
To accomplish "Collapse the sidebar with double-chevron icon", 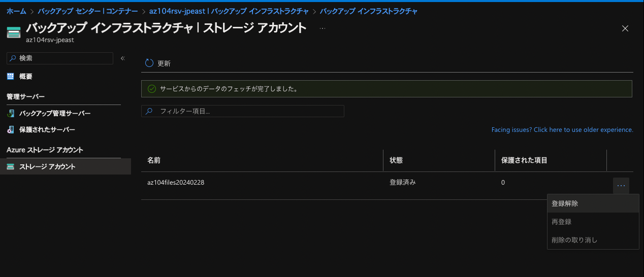I will (x=122, y=58).
